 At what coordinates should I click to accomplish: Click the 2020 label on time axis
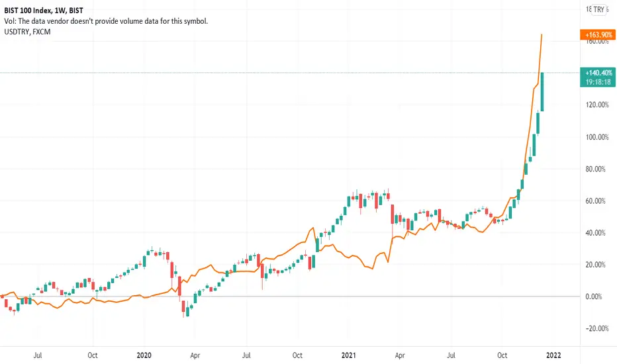(x=144, y=355)
